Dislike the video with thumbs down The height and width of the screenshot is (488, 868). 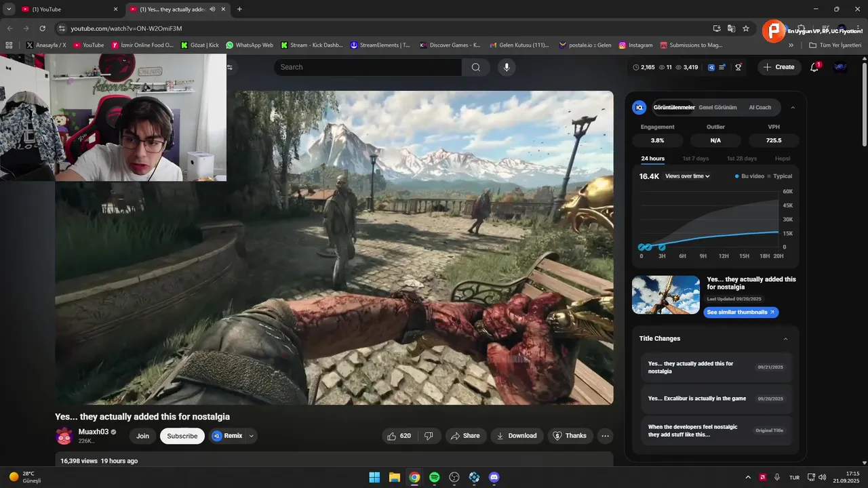coord(429,436)
